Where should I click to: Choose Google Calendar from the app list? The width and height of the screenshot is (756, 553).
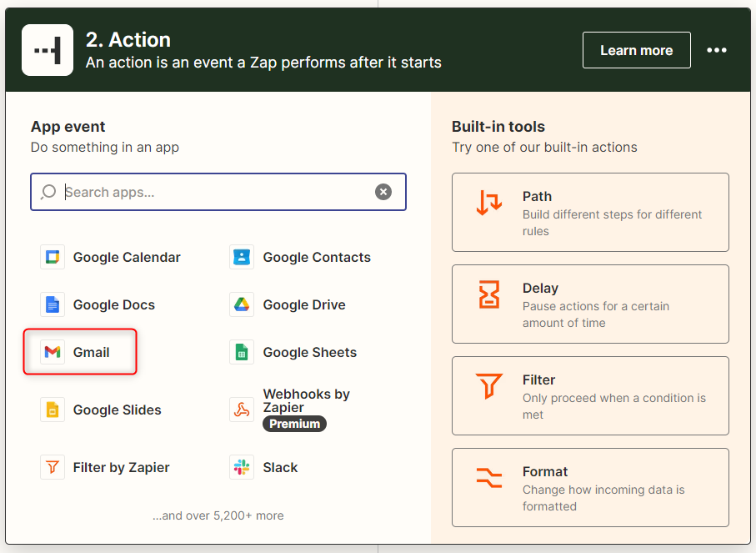click(53, 257)
